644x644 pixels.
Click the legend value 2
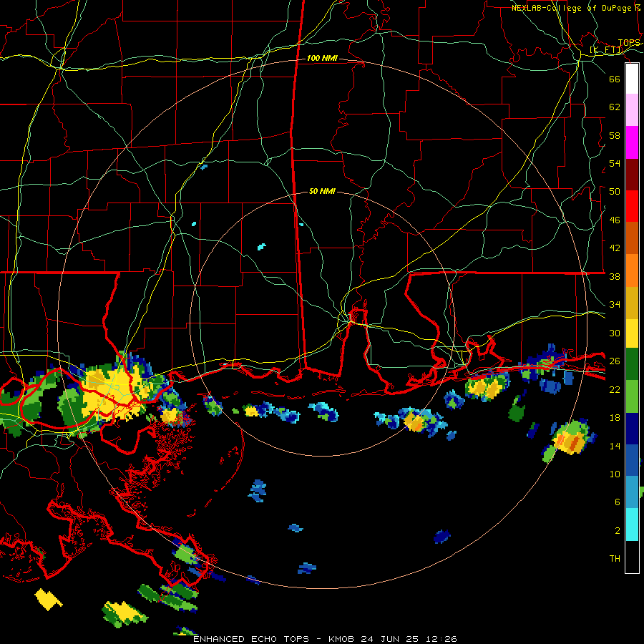point(618,531)
